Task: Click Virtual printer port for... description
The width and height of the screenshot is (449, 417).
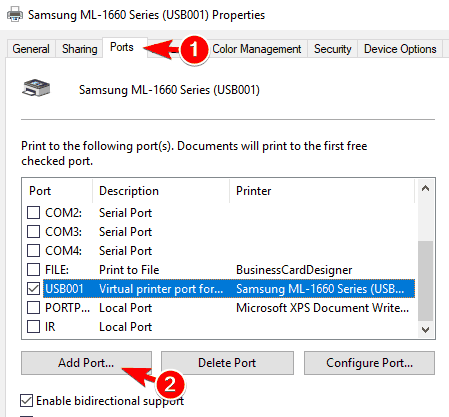Action: coord(161,289)
